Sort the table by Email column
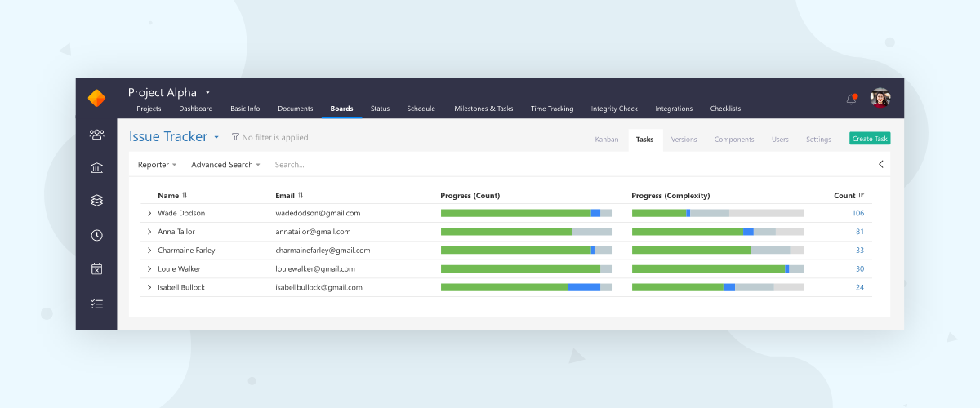This screenshot has height=408, width=980. [290, 196]
